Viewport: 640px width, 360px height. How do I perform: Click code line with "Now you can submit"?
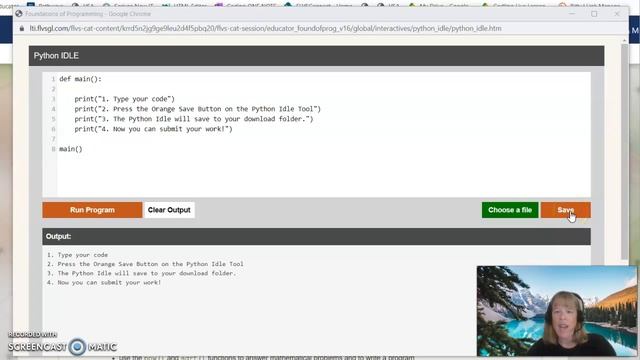tap(153, 129)
